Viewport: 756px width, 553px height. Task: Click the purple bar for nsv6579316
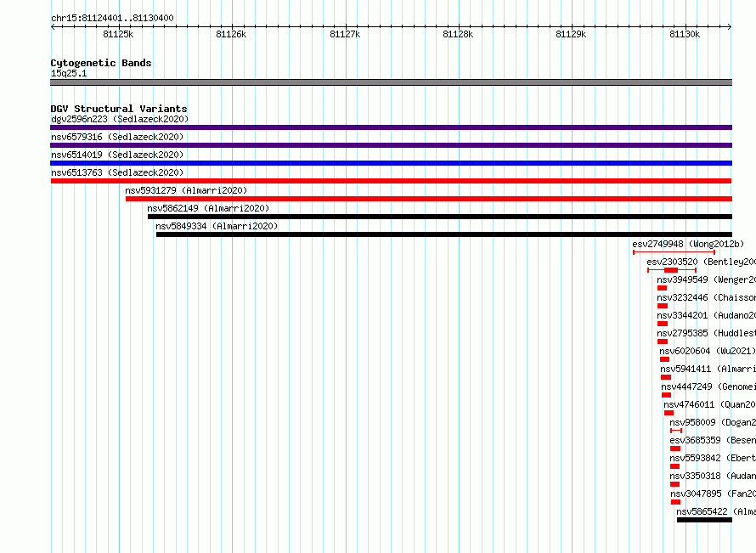(391, 145)
